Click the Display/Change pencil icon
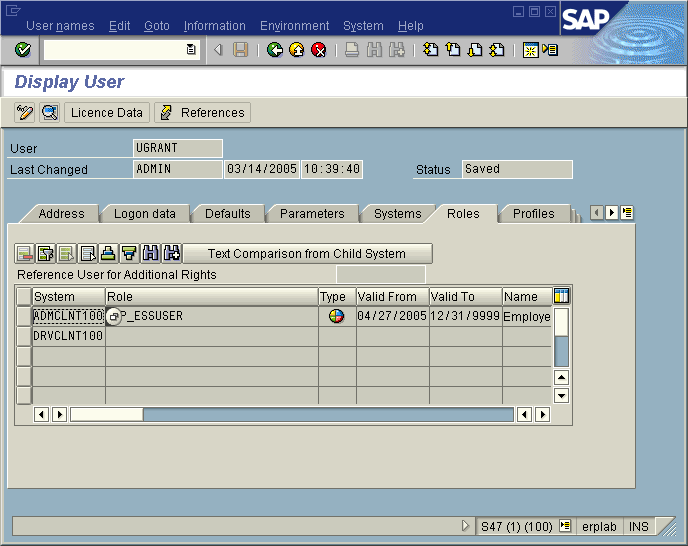This screenshot has height=546, width=688. [25, 113]
